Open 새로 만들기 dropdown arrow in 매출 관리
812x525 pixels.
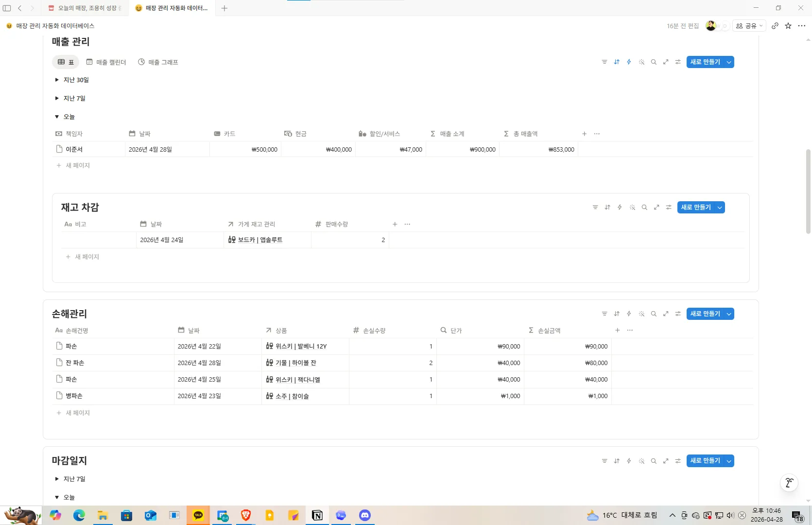click(x=729, y=62)
